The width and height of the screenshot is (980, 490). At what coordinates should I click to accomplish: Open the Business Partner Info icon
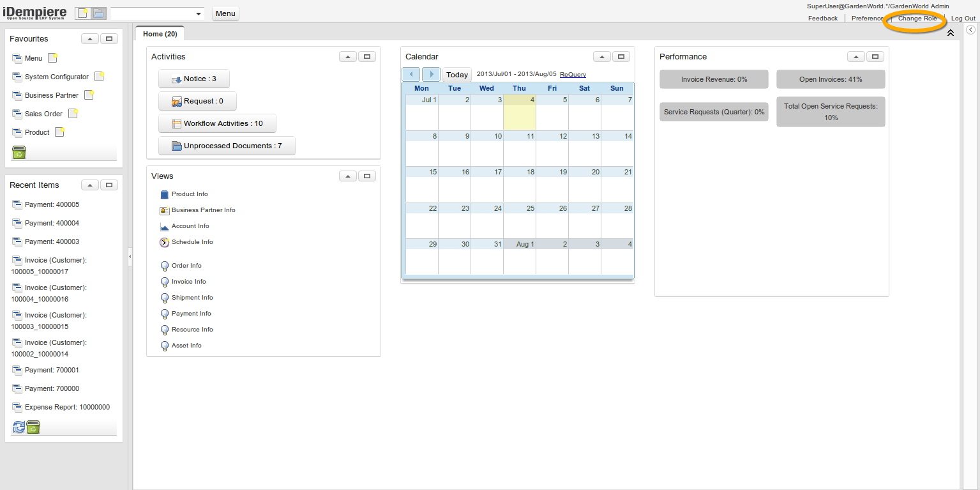[164, 210]
